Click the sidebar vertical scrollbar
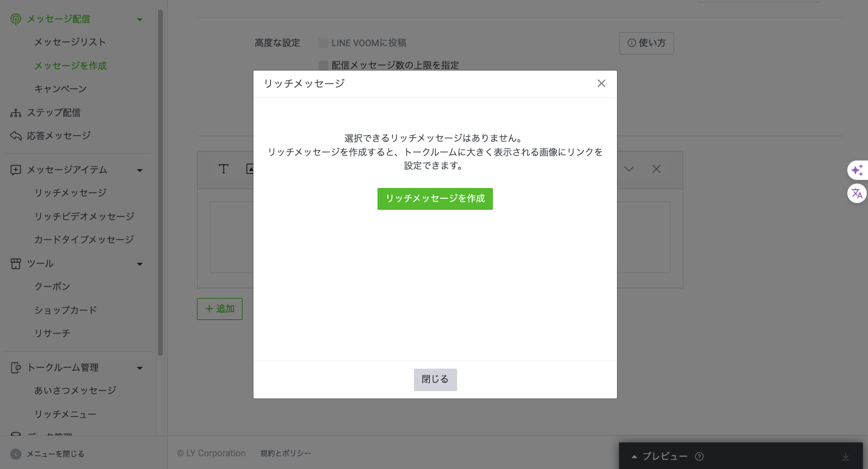Viewport: 868px width, 469px height. pyautogui.click(x=160, y=182)
